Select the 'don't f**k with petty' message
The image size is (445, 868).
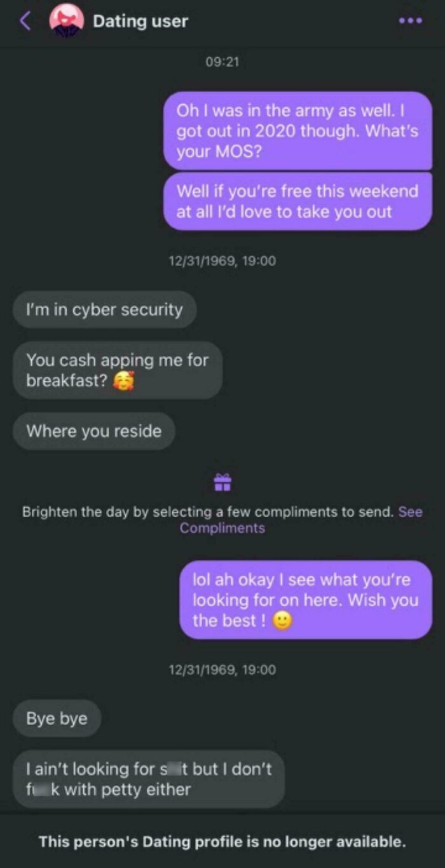pyautogui.click(x=149, y=779)
